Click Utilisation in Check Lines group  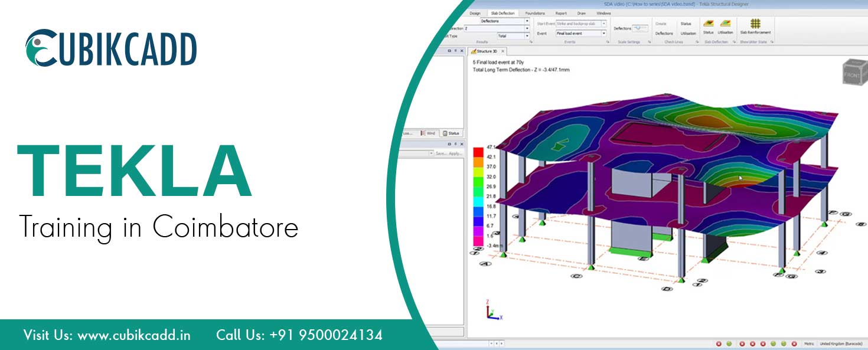pos(687,34)
